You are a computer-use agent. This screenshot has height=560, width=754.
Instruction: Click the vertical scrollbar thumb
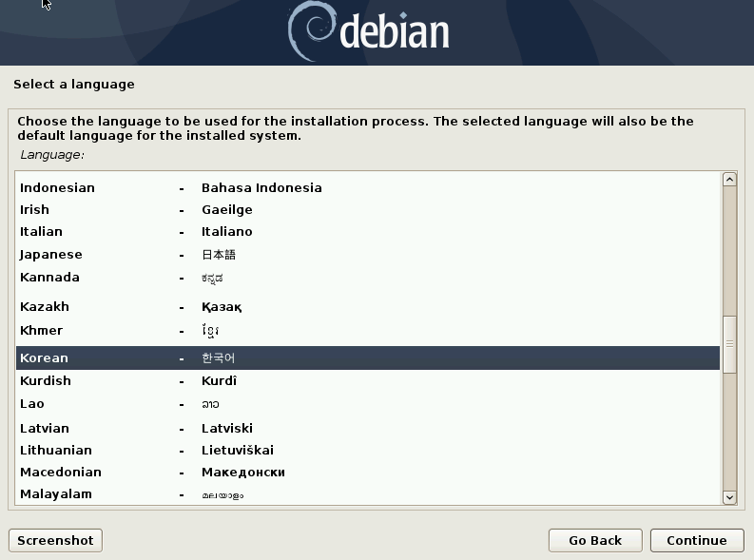pyautogui.click(x=729, y=343)
